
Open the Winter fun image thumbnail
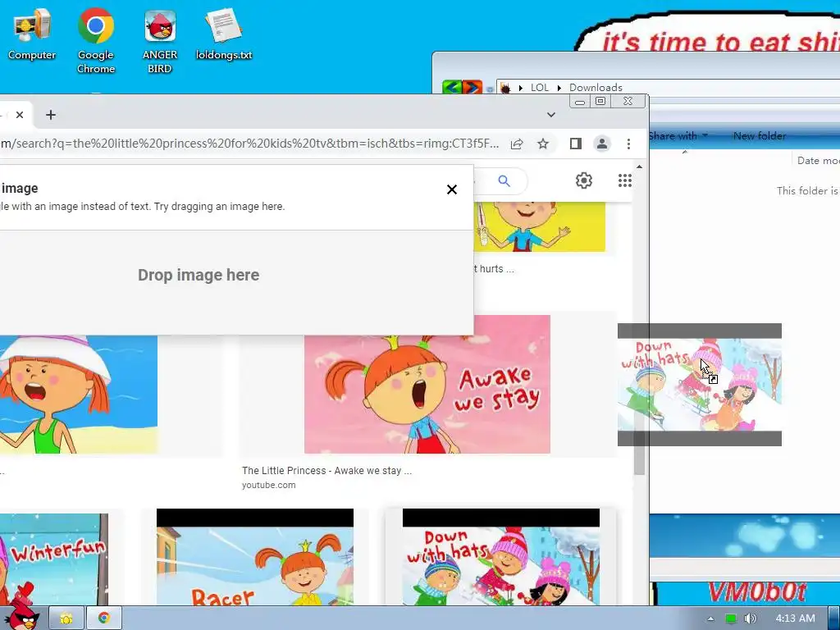click(53, 559)
